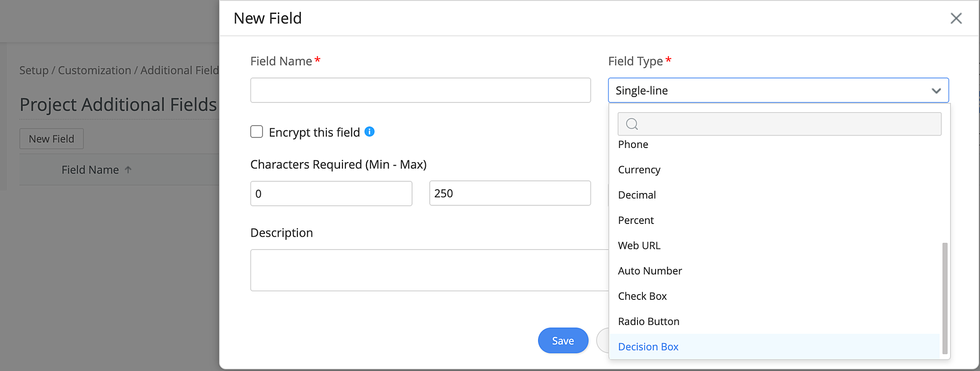Focus the Field Name text input

(x=420, y=91)
